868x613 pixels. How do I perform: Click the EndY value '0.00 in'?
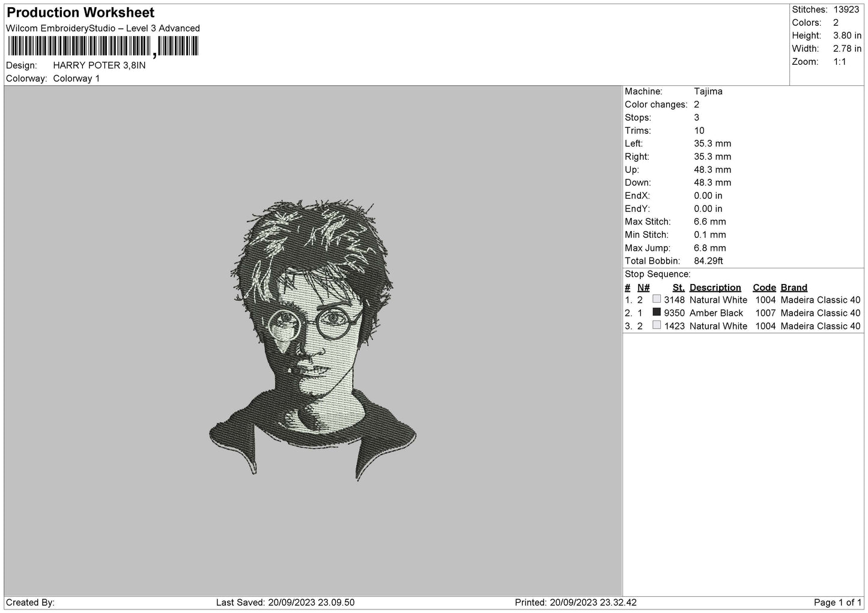point(708,209)
